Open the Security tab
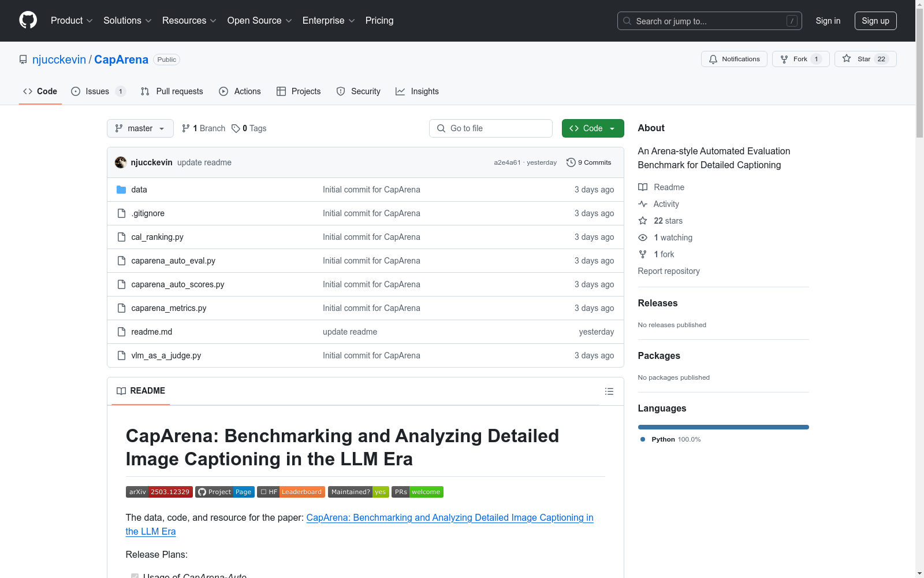The width and height of the screenshot is (924, 578). pos(358,91)
